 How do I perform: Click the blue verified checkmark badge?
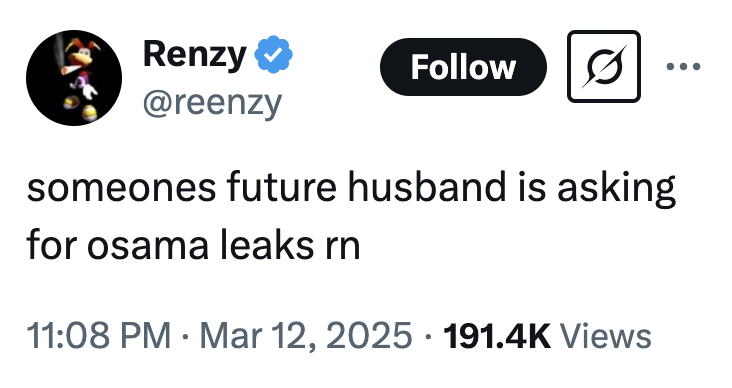274,54
